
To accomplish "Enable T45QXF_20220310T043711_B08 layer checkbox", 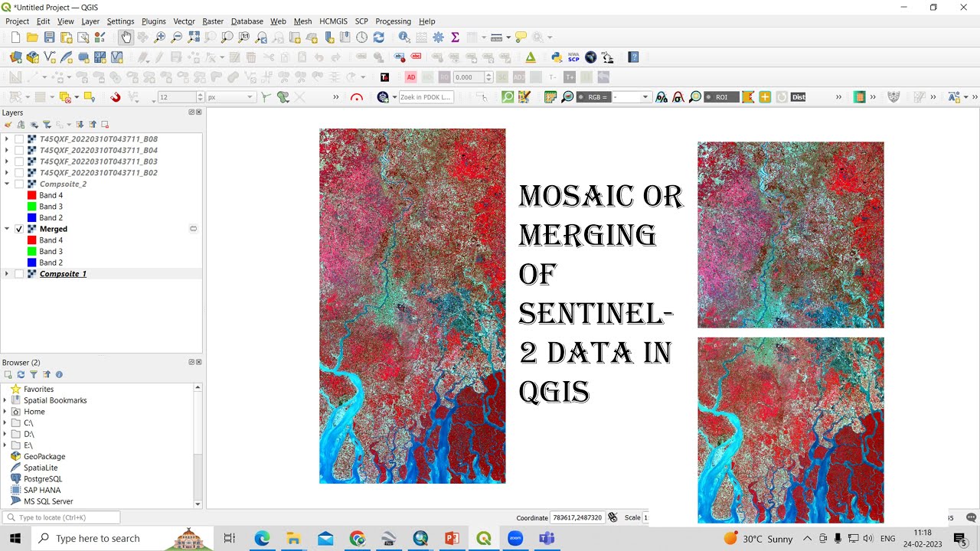I will pyautogui.click(x=19, y=139).
